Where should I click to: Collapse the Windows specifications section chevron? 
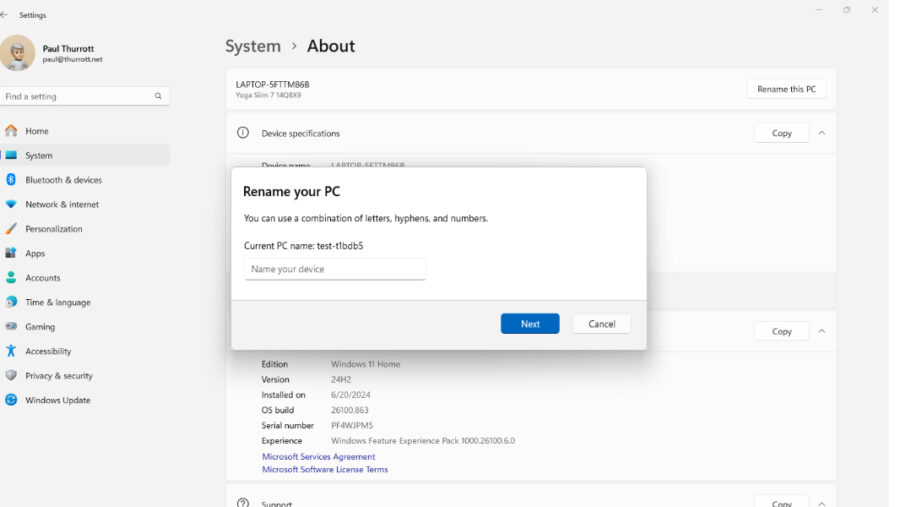tap(821, 331)
